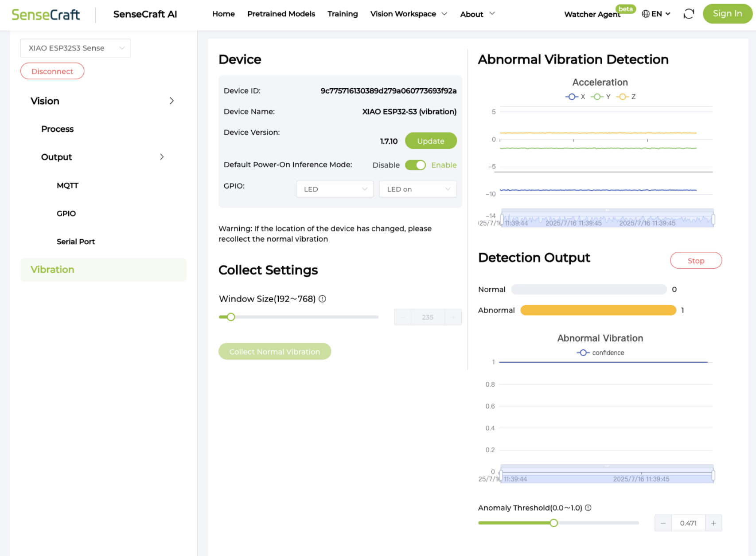Select MQTT in the sidebar
The height and width of the screenshot is (556, 756).
click(x=67, y=185)
